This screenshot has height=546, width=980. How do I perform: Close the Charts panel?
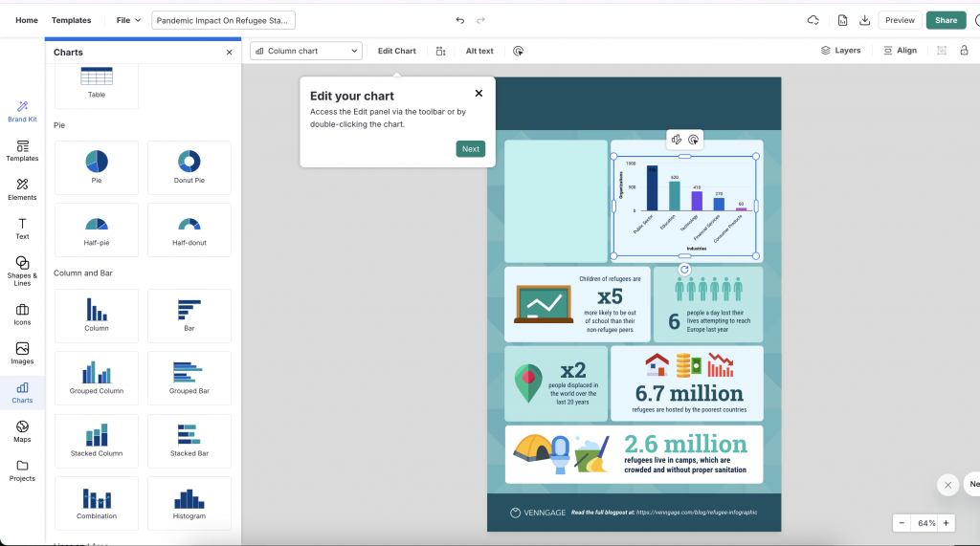click(229, 53)
